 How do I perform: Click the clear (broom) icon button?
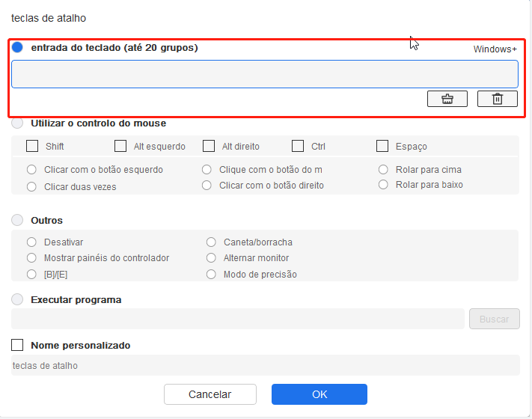click(447, 99)
